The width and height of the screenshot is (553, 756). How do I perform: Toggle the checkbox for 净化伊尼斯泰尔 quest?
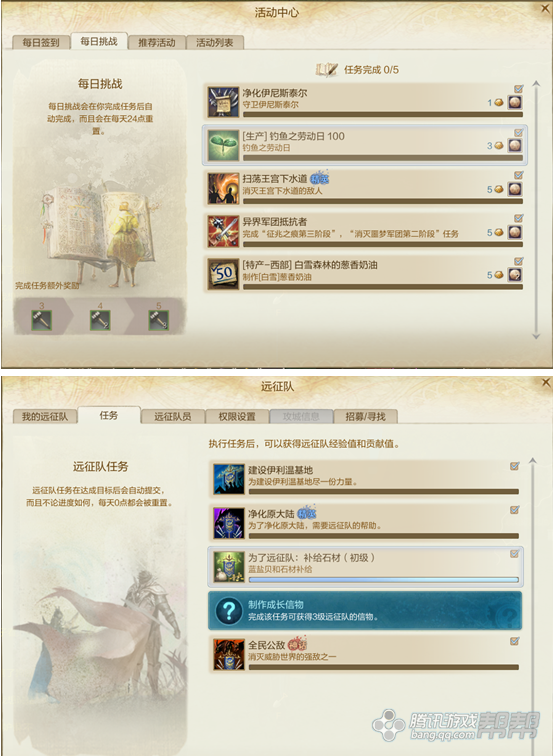tap(518, 89)
